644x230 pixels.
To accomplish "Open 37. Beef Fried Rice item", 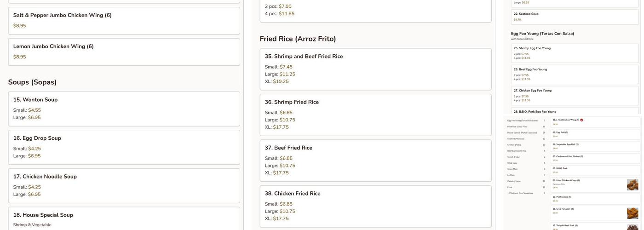I will (375, 161).
